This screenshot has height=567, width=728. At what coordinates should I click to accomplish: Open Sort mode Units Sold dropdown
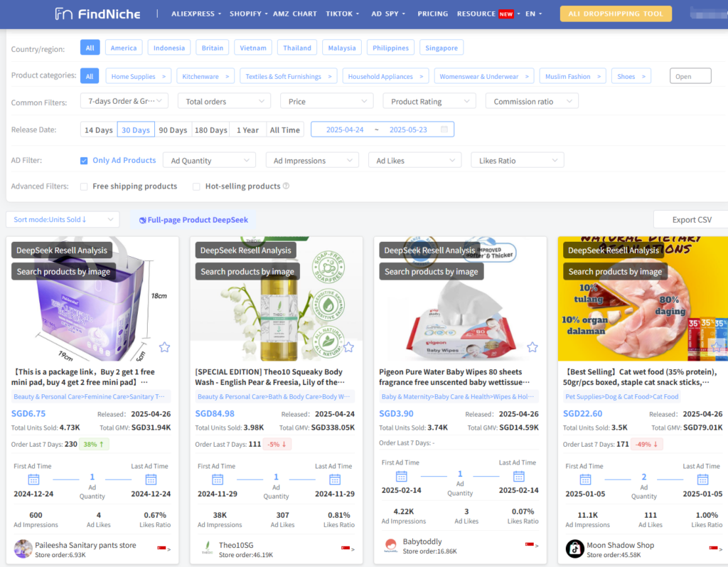[63, 219]
